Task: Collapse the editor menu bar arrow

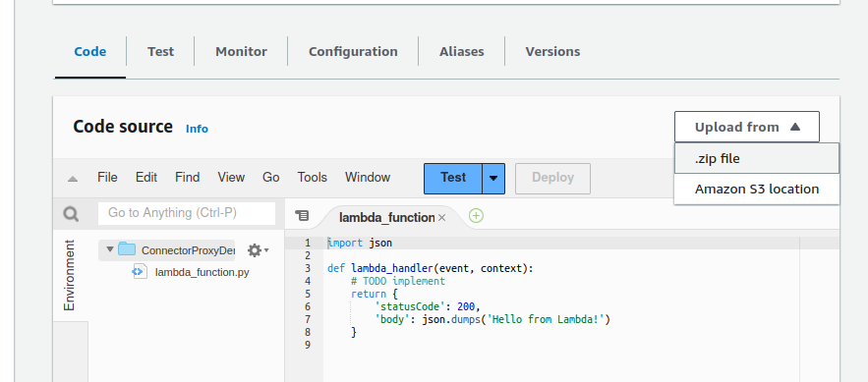Action: click(x=73, y=179)
